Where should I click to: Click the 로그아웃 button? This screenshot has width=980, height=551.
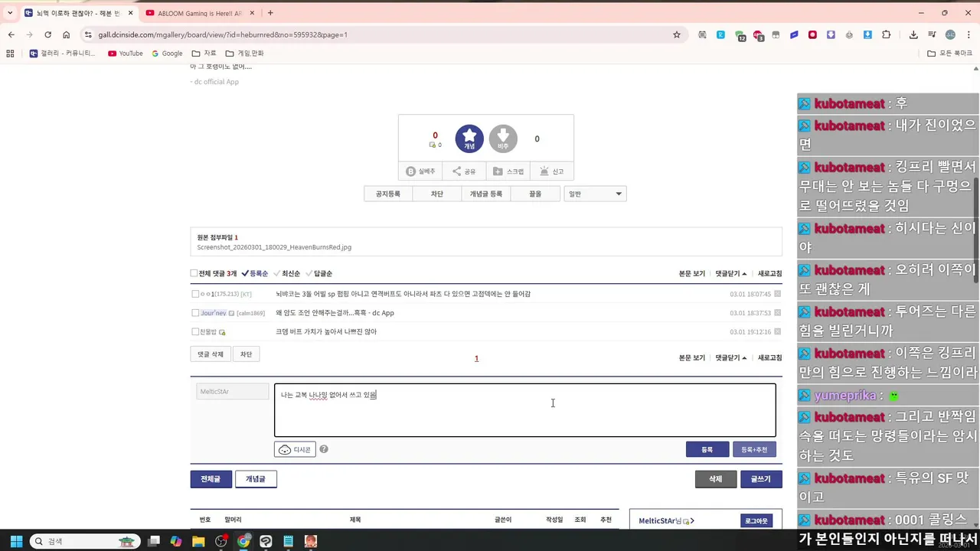tap(756, 520)
